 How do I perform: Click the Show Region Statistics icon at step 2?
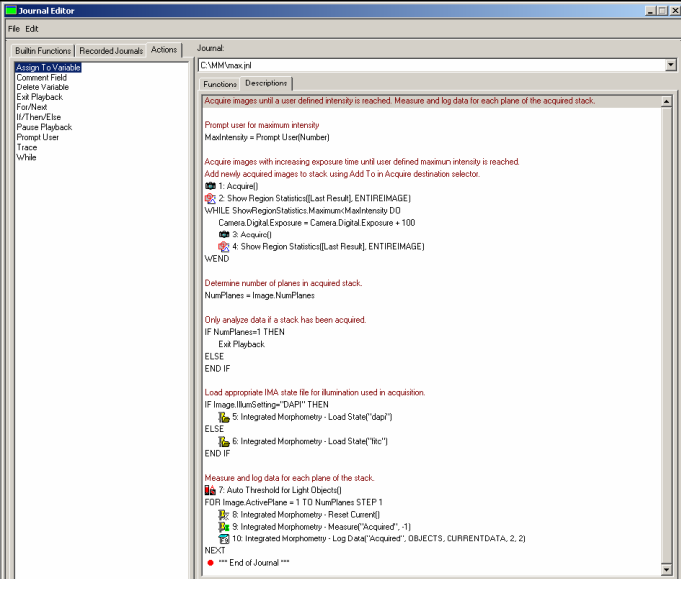coord(210,198)
